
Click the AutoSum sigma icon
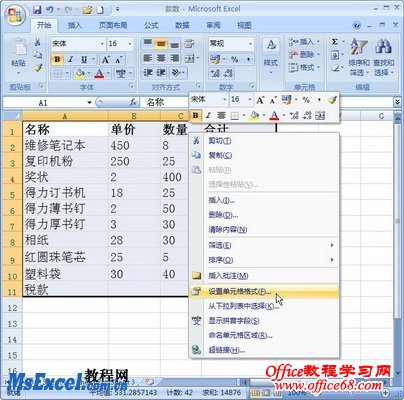335,42
